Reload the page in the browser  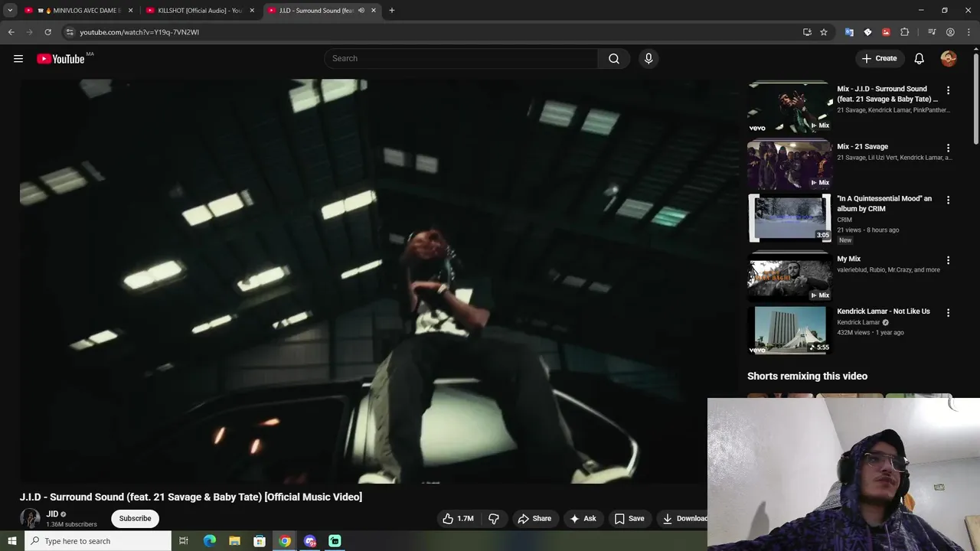click(47, 32)
